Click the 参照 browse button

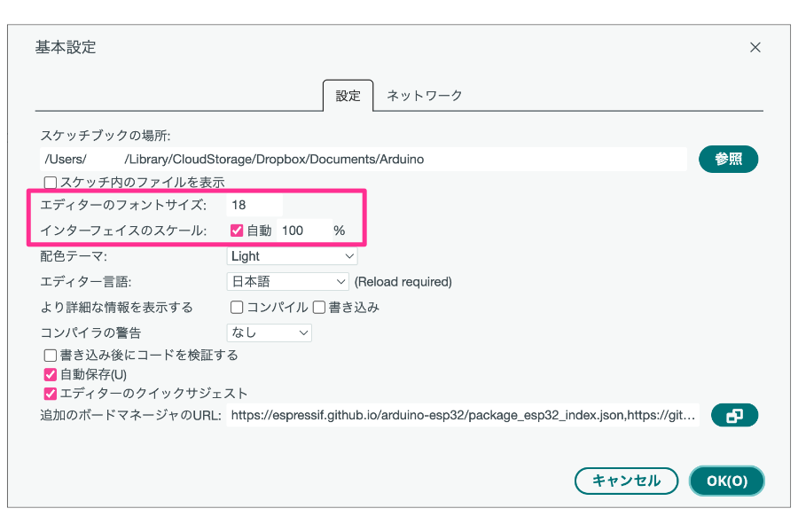(x=728, y=160)
